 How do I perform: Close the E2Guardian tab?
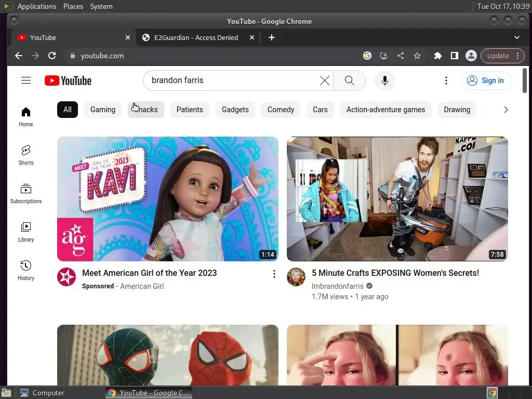point(252,37)
